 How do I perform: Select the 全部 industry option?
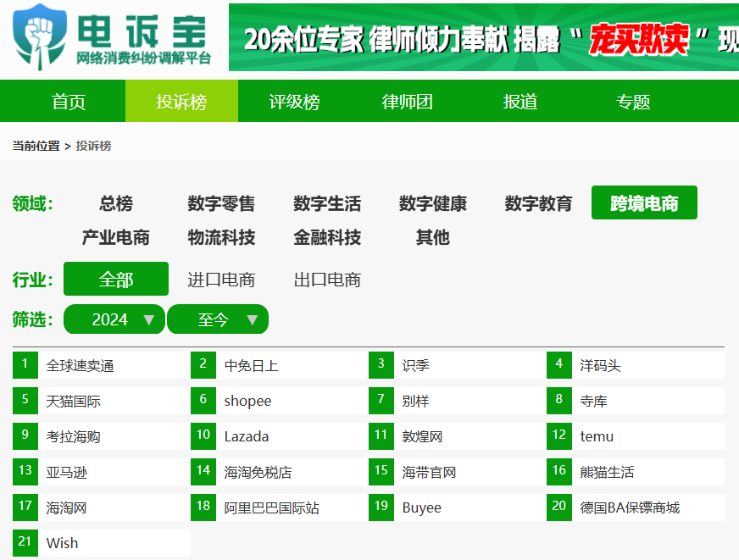click(116, 279)
